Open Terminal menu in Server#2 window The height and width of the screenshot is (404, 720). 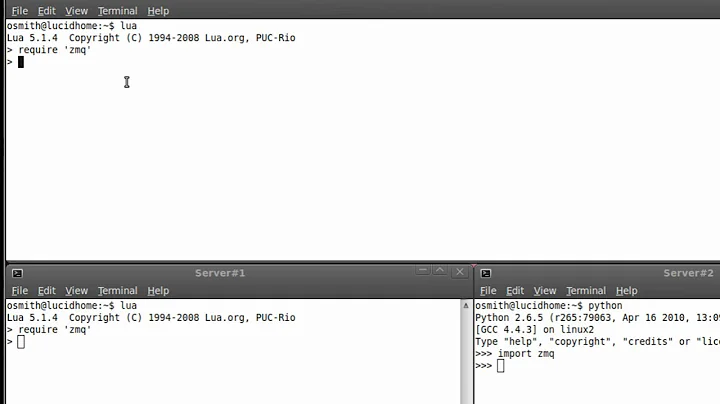pos(586,291)
